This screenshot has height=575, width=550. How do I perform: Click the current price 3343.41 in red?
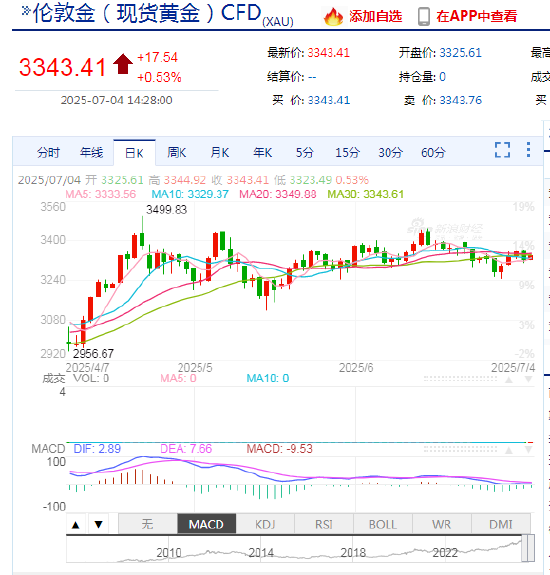point(62,67)
